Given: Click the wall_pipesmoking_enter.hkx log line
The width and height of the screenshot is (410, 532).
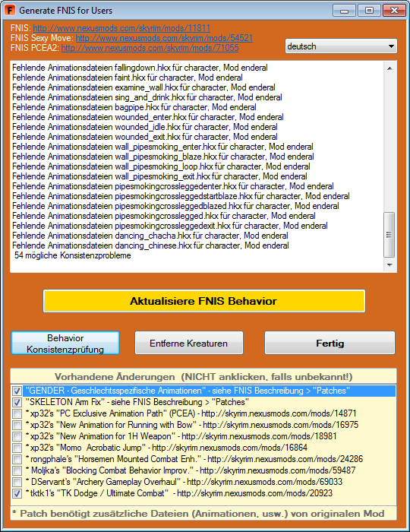Looking at the screenshot, I should 162,147.
